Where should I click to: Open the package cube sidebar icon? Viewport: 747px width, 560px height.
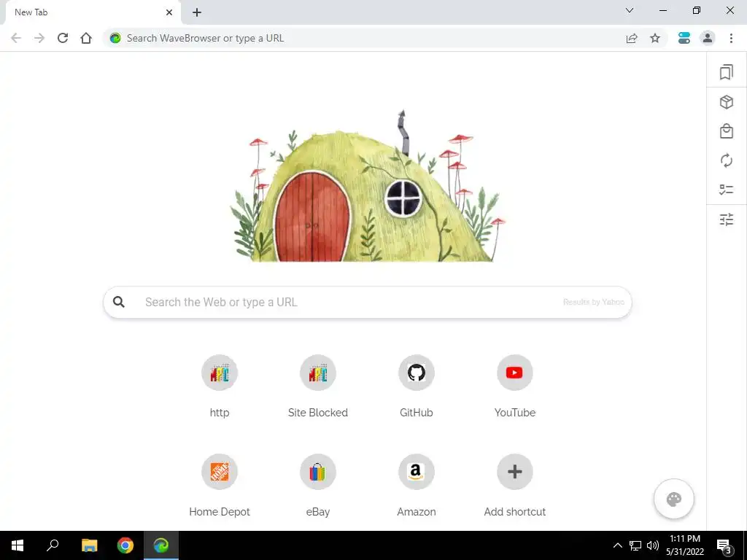click(726, 102)
